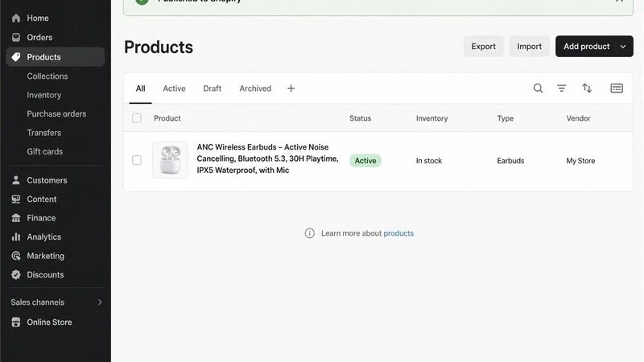Image resolution: width=644 pixels, height=362 pixels.
Task: Click the Import button
Action: coord(530,47)
